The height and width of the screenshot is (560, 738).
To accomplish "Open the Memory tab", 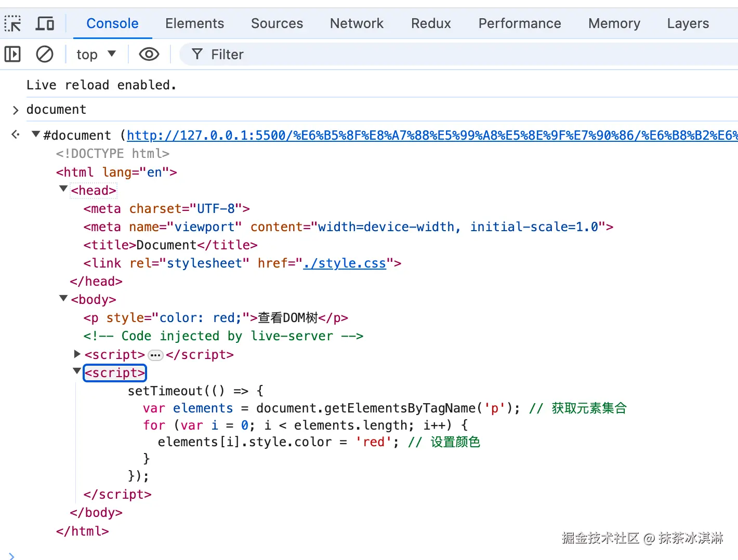I will pos(614,23).
